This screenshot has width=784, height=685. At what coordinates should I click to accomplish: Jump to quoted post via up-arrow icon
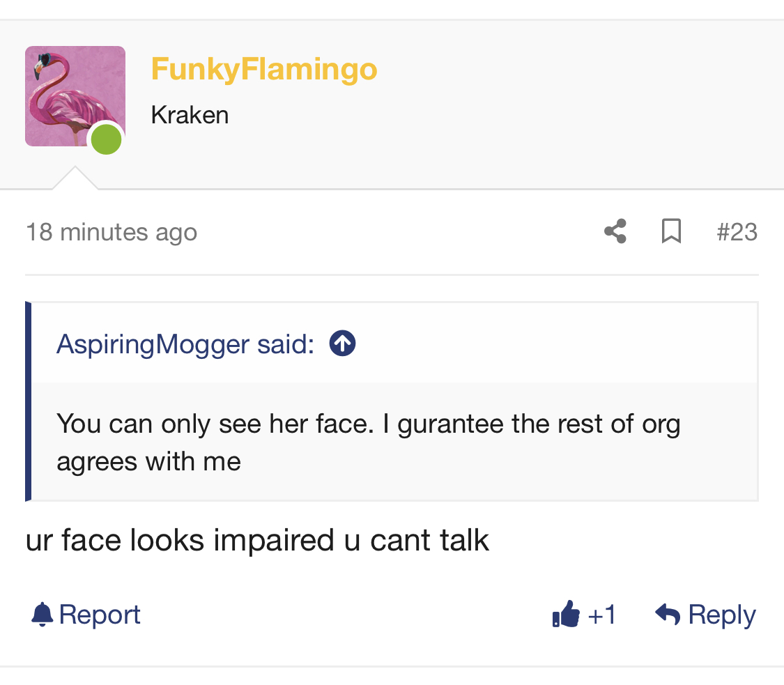click(342, 344)
